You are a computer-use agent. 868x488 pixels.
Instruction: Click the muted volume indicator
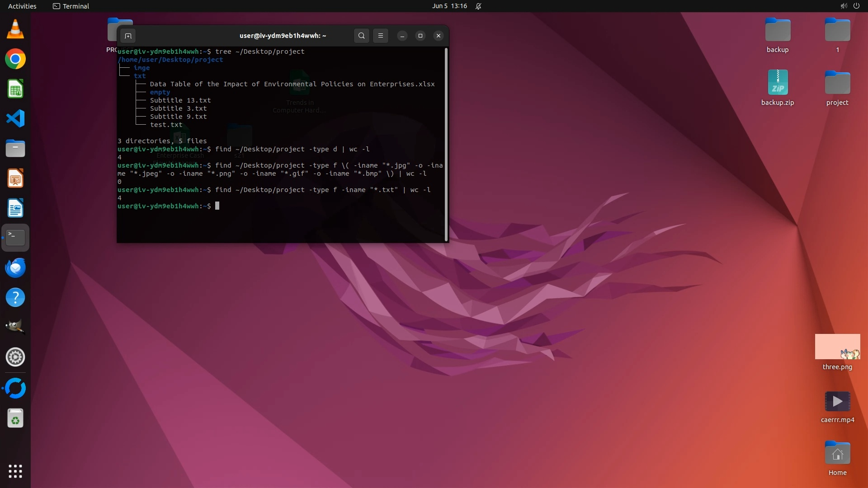tap(844, 6)
